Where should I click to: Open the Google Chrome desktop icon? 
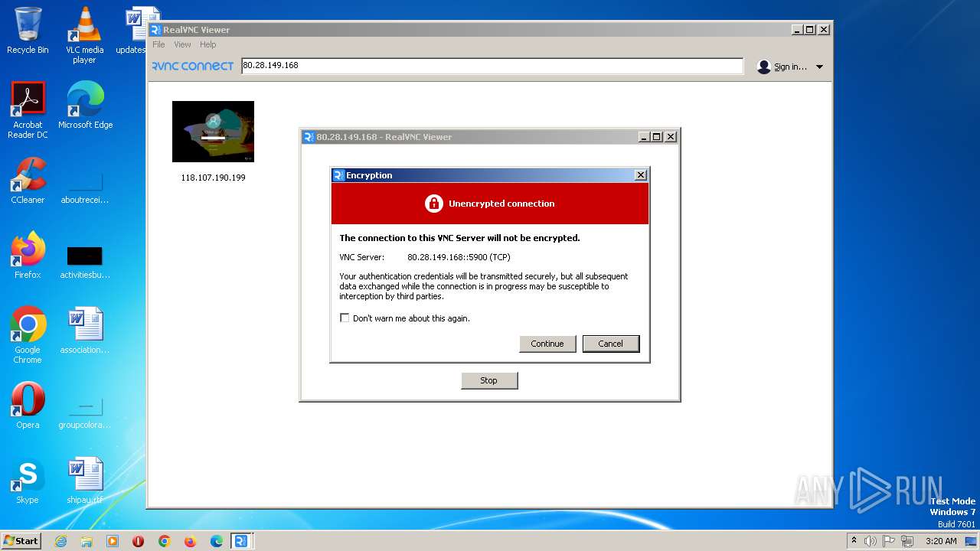tap(28, 335)
